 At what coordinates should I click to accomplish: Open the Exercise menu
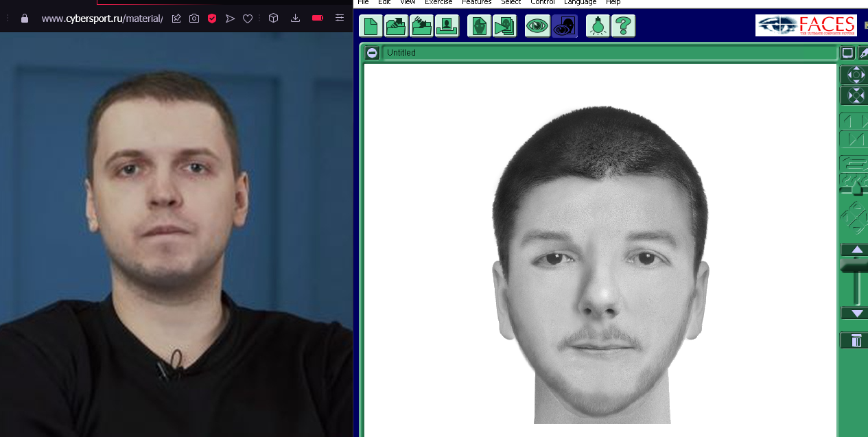click(438, 3)
